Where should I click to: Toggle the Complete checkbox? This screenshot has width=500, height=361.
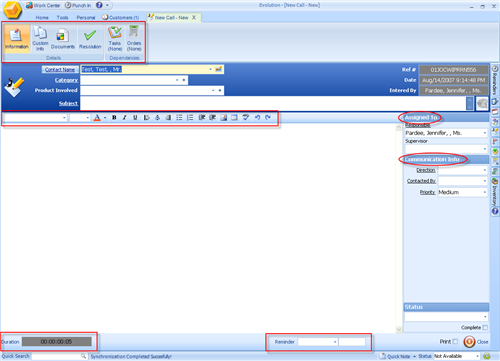(x=485, y=328)
